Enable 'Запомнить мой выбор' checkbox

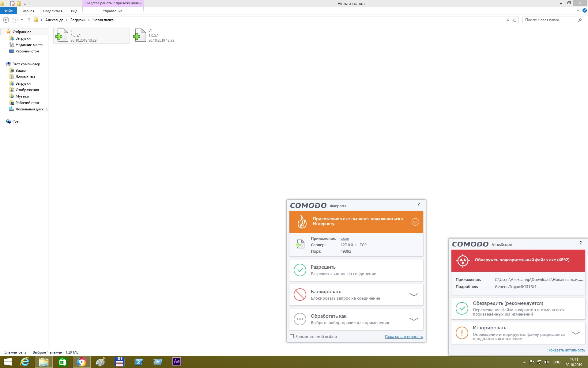tap(292, 336)
